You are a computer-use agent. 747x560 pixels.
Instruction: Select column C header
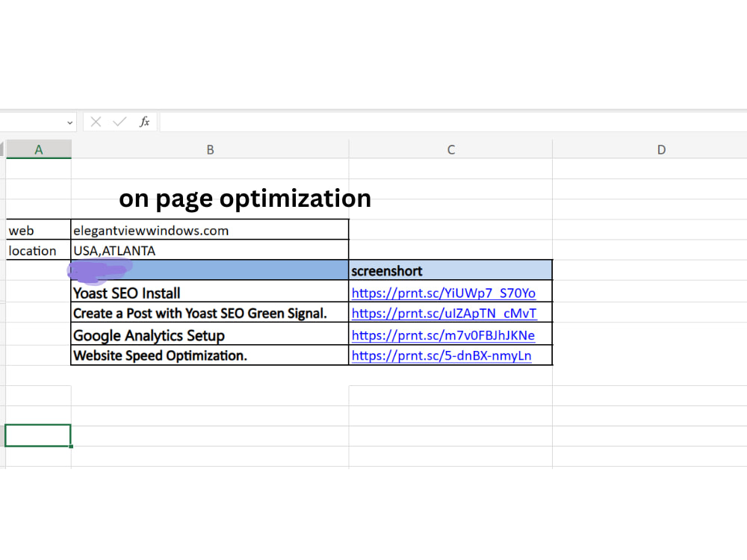(x=450, y=149)
